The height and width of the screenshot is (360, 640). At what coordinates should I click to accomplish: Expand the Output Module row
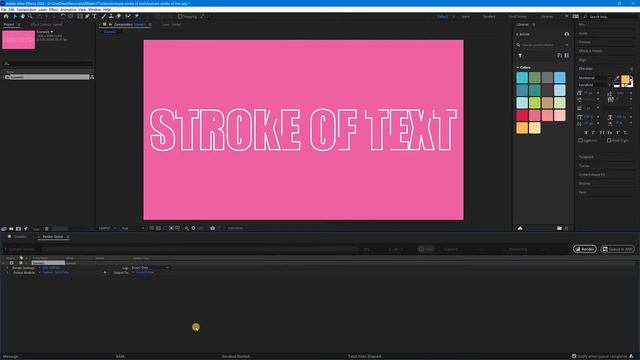pos(7,272)
